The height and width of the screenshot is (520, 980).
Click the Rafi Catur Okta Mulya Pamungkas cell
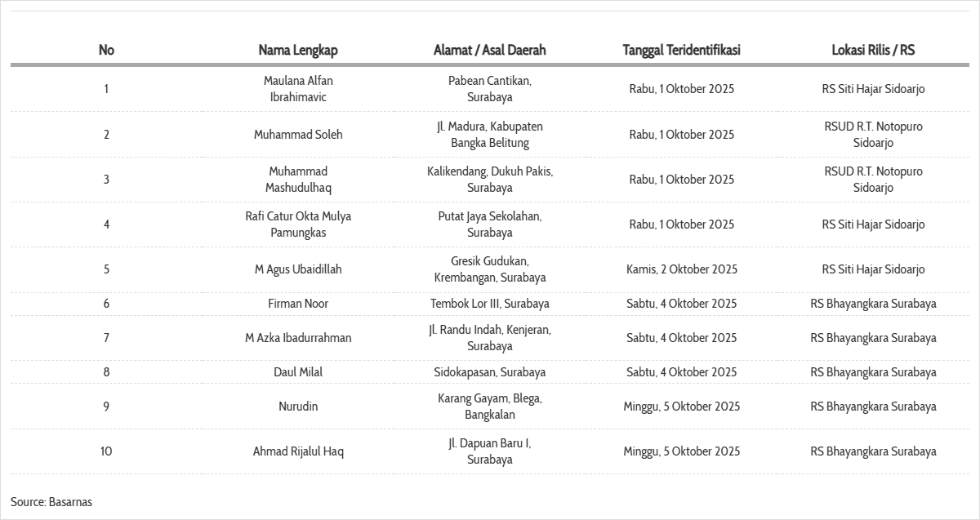click(298, 224)
